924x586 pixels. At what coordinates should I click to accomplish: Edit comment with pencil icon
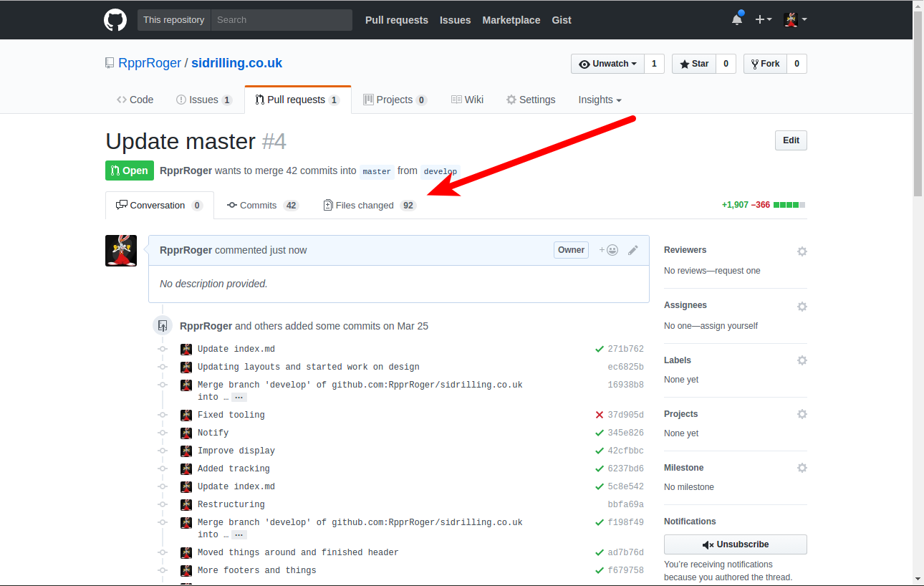click(x=633, y=250)
